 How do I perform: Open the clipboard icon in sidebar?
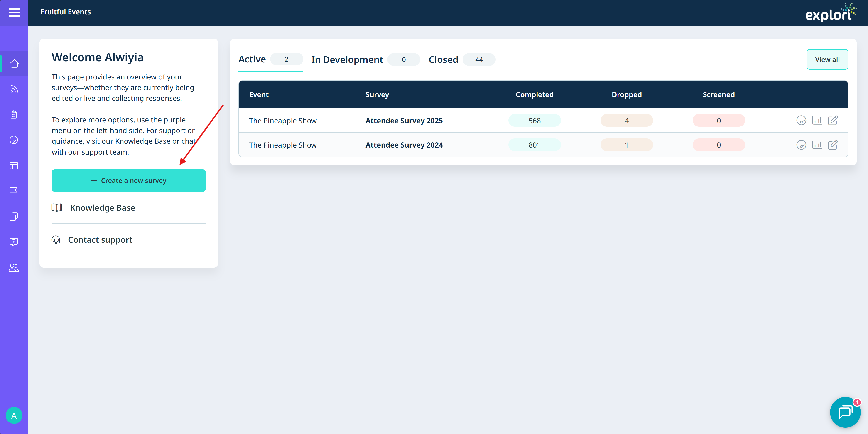(14, 115)
